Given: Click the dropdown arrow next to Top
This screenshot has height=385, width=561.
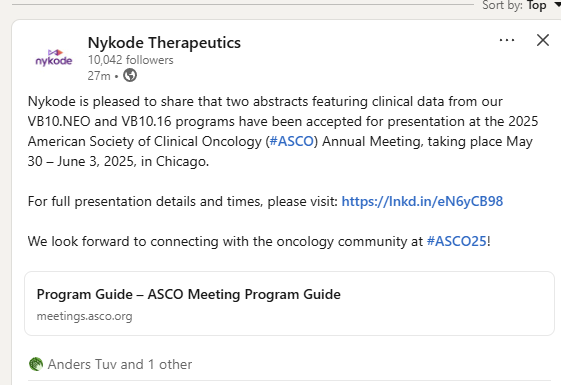Looking at the screenshot, I should (557, 4).
